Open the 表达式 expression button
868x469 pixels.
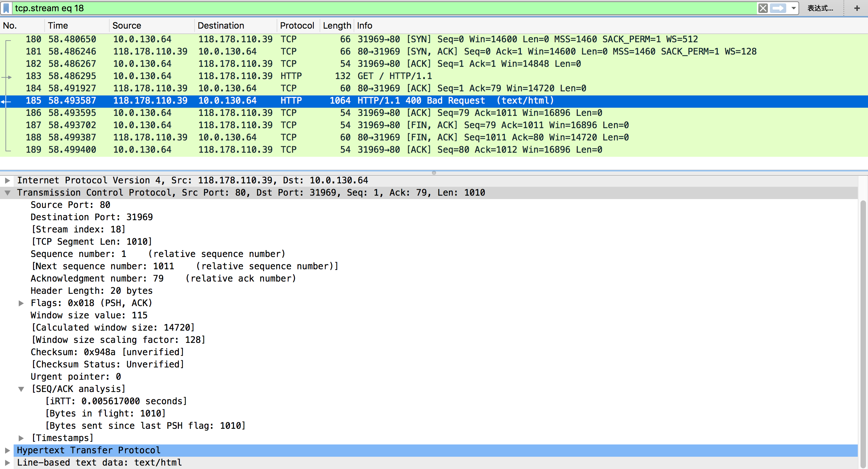coord(820,8)
